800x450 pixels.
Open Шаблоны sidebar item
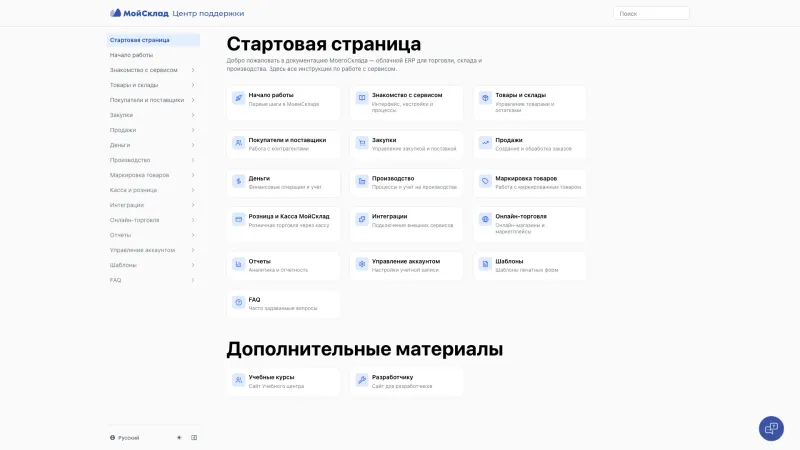(x=153, y=265)
